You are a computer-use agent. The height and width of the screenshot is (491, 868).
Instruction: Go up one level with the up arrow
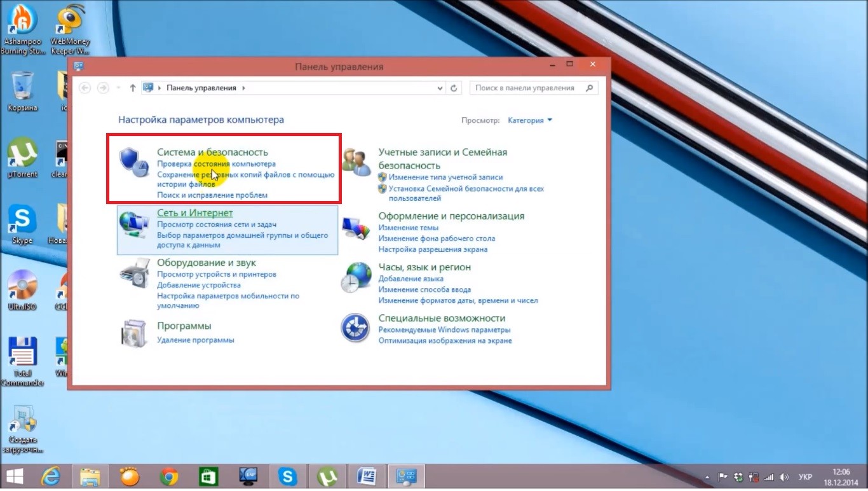pyautogui.click(x=132, y=88)
